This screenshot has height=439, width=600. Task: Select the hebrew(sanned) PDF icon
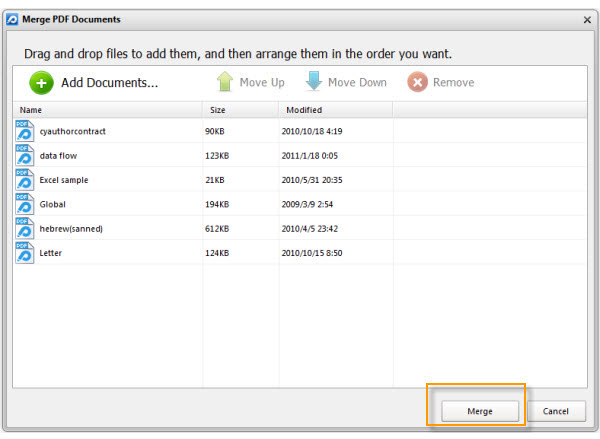24,228
